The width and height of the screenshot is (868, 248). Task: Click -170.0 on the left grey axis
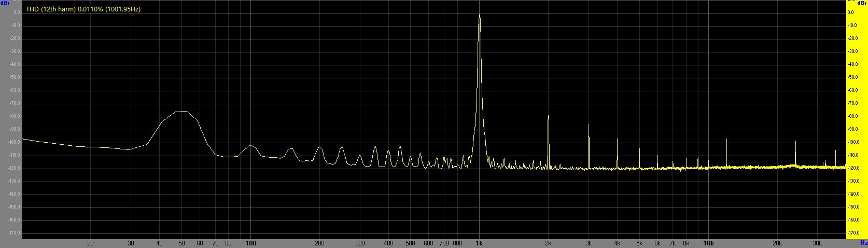coord(14,233)
